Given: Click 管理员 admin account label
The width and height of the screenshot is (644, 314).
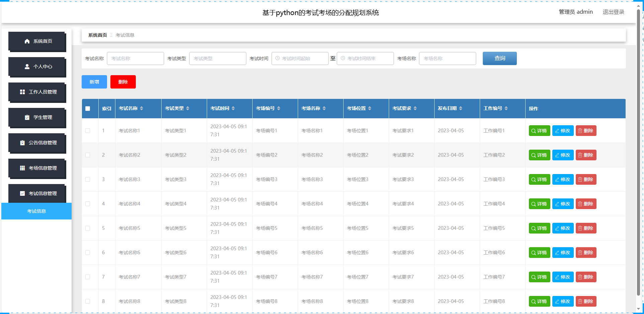Looking at the screenshot, I should click(576, 12).
